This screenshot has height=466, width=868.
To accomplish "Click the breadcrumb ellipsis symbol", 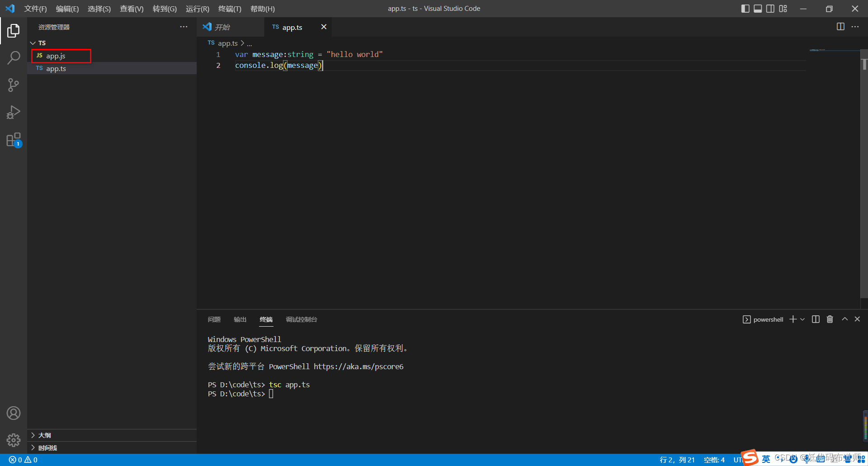I will click(x=250, y=43).
